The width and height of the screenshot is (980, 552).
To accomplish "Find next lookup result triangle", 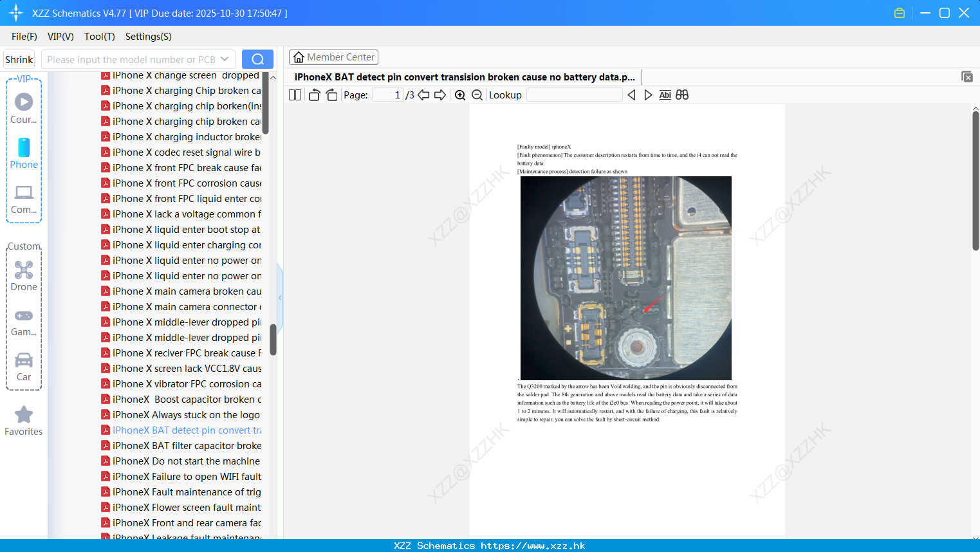I will point(648,95).
